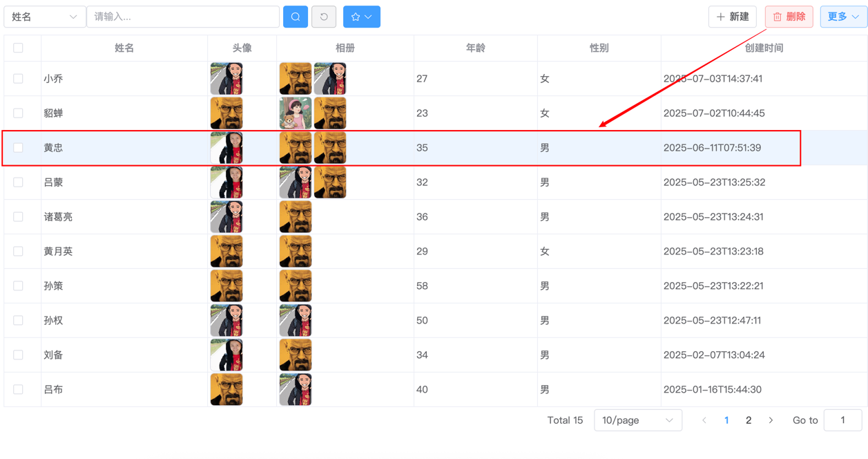Click the refresh reset icon button
The image size is (868, 459).
(x=324, y=17)
